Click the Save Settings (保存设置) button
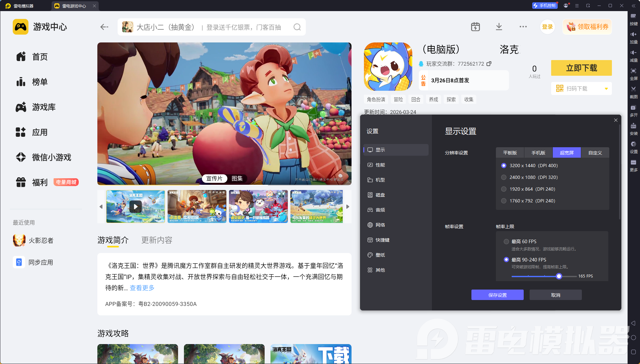This screenshot has width=640, height=364. [x=498, y=295]
